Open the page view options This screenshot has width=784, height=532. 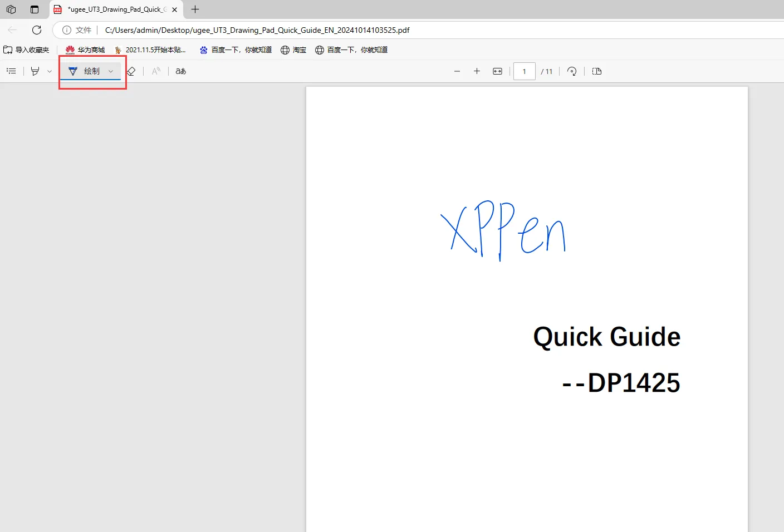tap(597, 71)
